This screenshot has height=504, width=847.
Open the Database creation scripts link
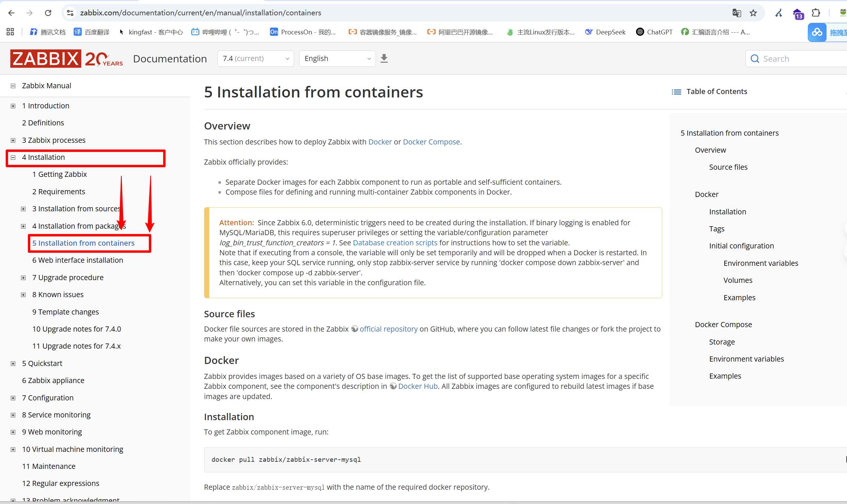[x=395, y=243]
